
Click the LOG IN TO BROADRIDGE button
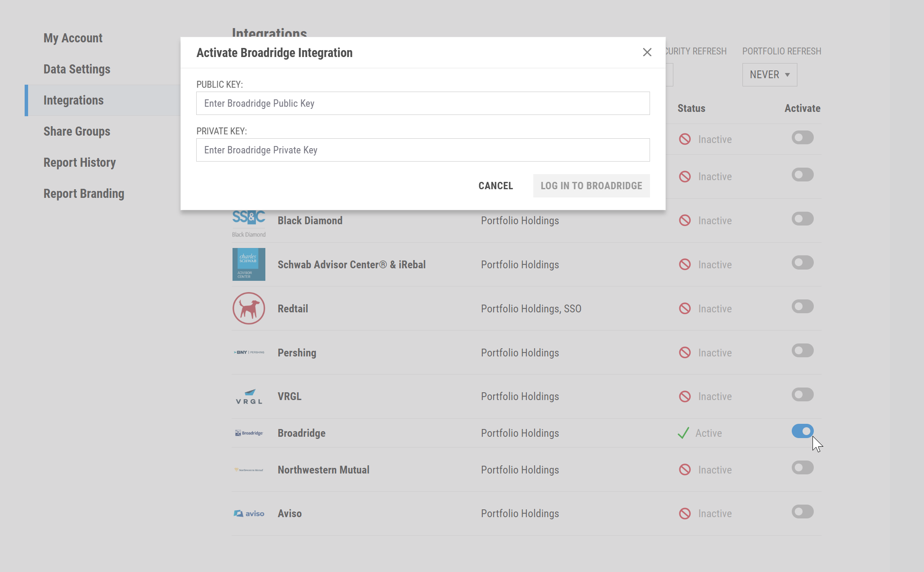(x=591, y=186)
